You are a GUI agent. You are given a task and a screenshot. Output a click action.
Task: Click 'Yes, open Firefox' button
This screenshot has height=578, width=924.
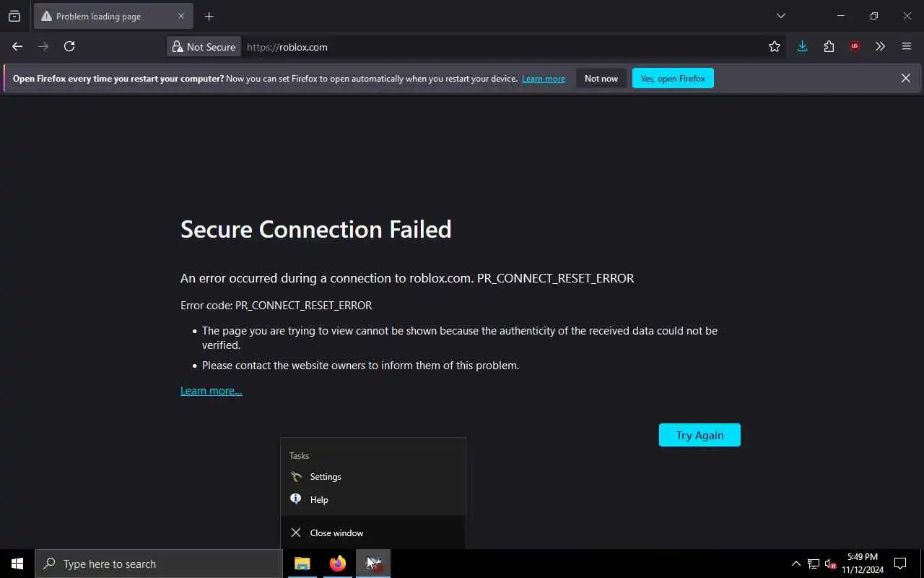(x=673, y=79)
